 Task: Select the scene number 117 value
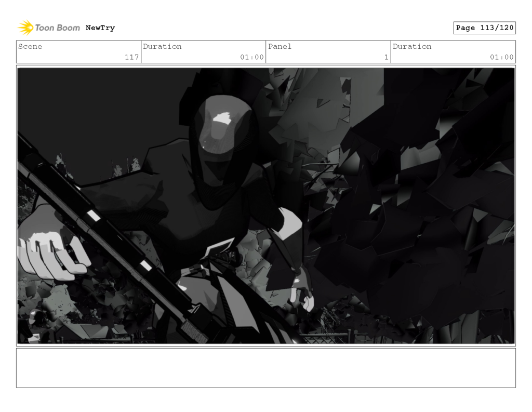(134, 58)
